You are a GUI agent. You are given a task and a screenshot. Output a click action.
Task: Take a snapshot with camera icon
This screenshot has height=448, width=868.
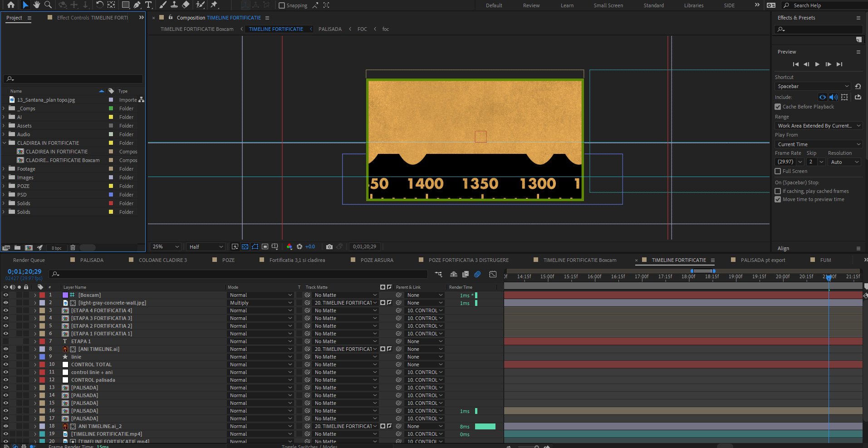point(329,247)
